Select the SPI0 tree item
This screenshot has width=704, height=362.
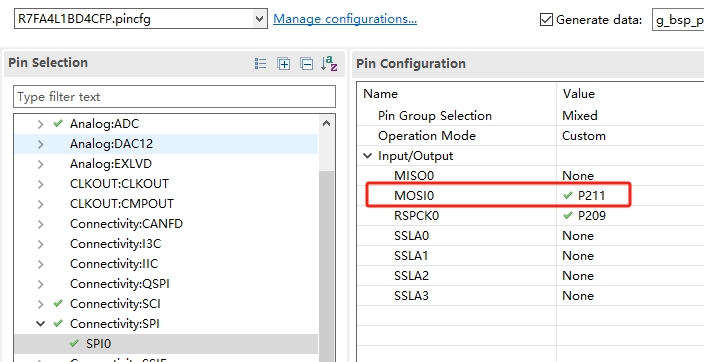pos(98,344)
